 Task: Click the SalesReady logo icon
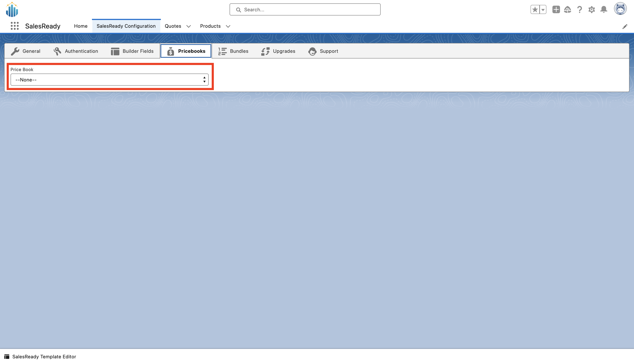point(12,9)
